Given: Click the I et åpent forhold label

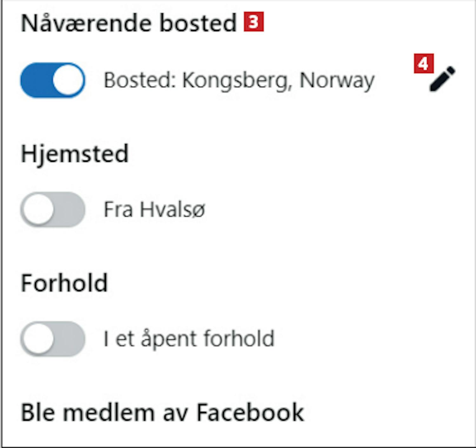Looking at the screenshot, I should (x=189, y=339).
